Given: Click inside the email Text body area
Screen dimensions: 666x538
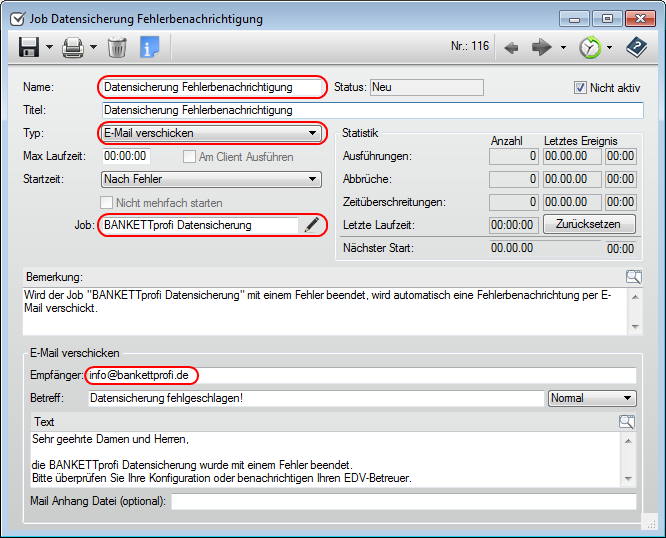Looking at the screenshot, I should coord(326,460).
